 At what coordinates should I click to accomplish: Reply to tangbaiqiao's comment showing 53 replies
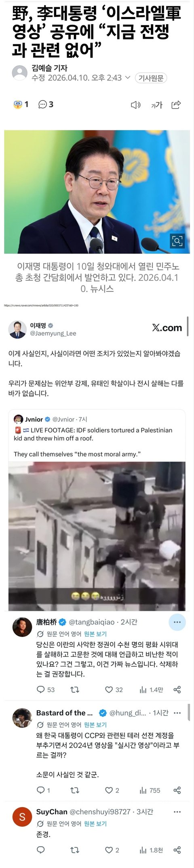coord(45,690)
